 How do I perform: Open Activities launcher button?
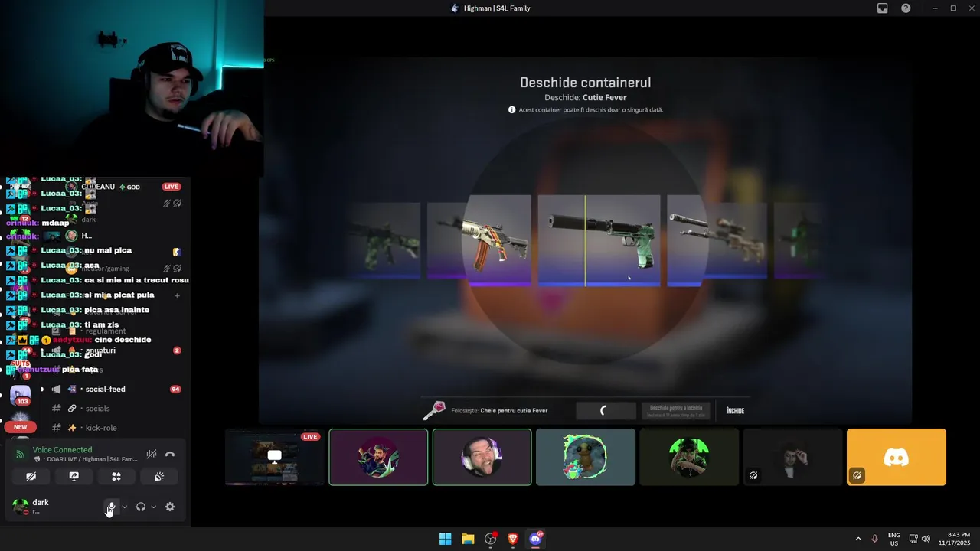pos(116,476)
